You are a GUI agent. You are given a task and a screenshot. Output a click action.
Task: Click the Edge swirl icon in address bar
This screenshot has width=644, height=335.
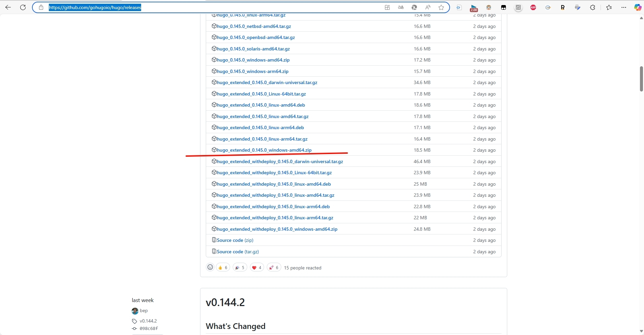click(x=414, y=7)
